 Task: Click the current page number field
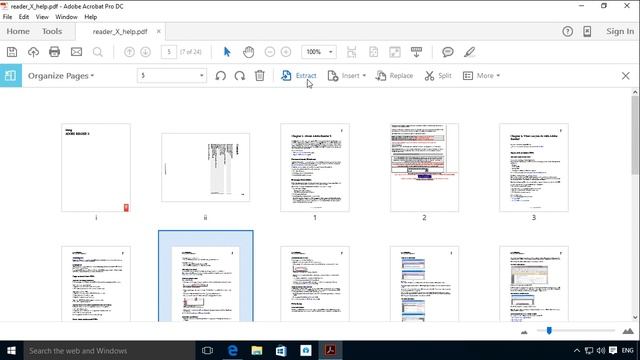pos(169,52)
